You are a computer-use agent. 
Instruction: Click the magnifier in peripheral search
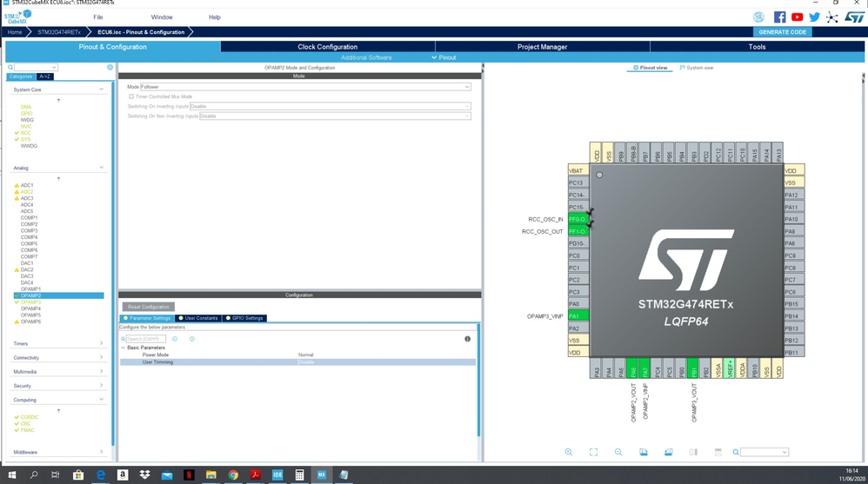tap(10, 68)
